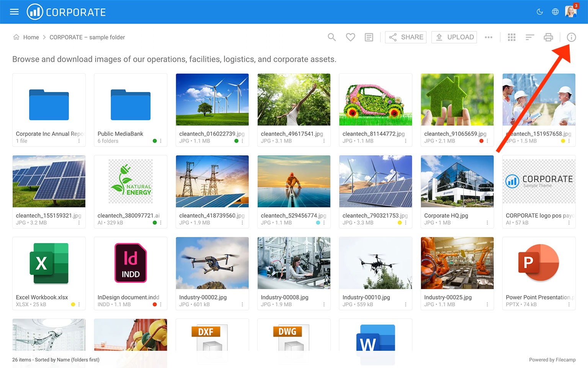Screen dimensions: 588x368
Task: Open options menu for Corporate Inc Annual Report
Action: pos(79,141)
